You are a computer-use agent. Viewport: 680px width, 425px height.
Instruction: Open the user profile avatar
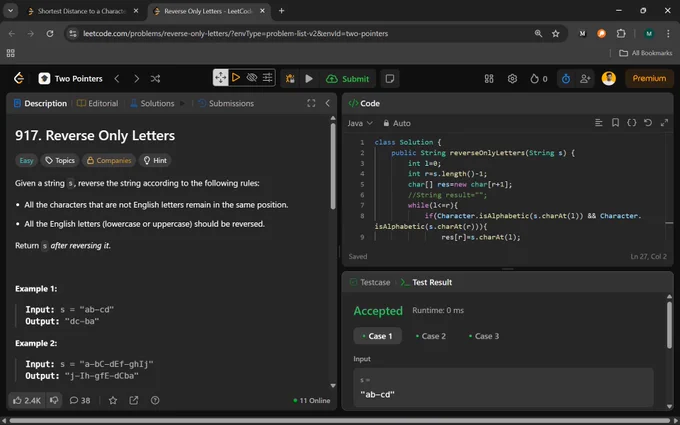click(x=608, y=78)
